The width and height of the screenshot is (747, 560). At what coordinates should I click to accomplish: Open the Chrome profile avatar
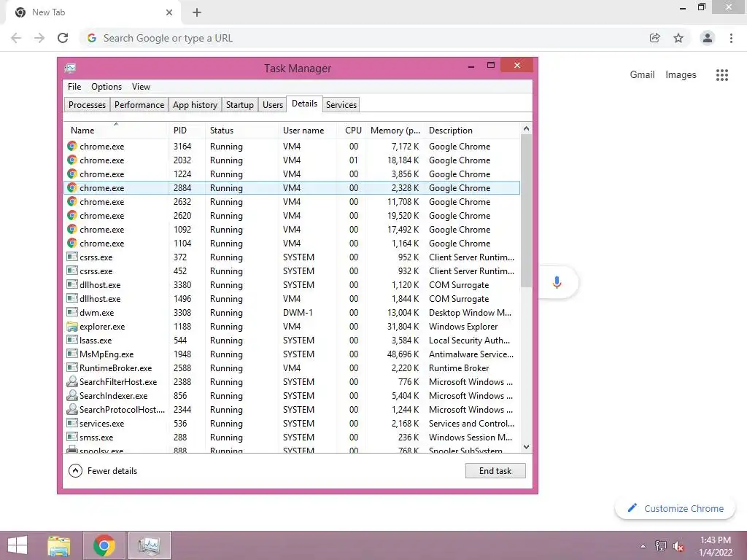tap(708, 38)
